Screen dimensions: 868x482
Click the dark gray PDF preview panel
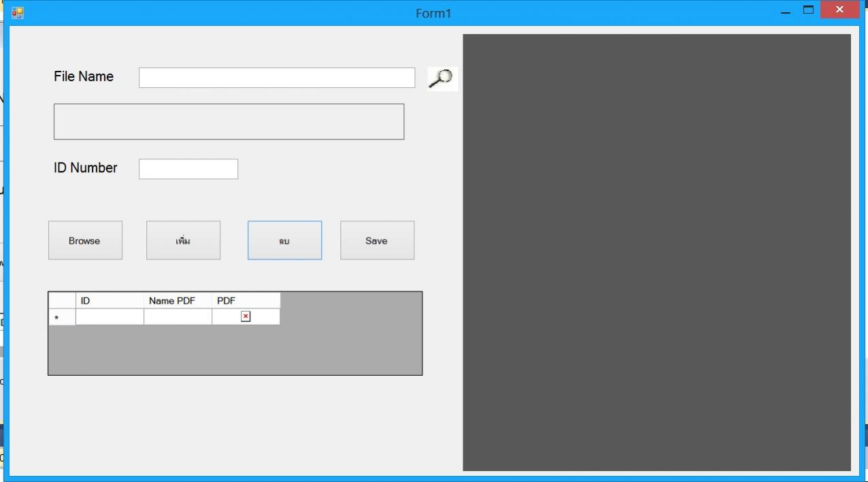[656, 253]
